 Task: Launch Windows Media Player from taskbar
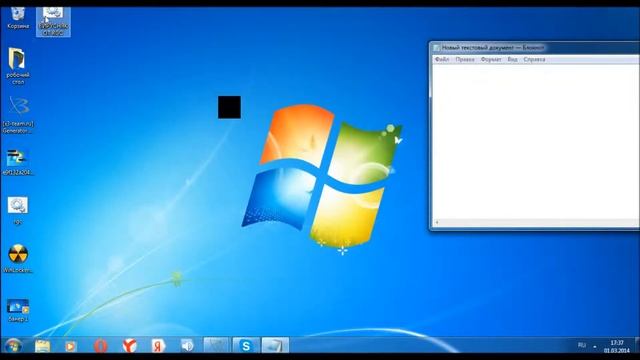coord(71,346)
